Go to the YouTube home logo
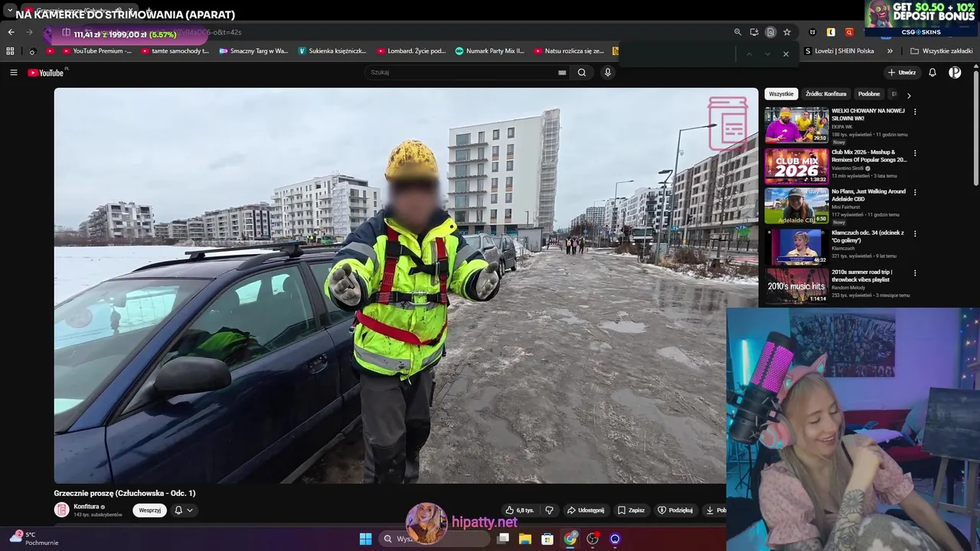The width and height of the screenshot is (980, 551). pyautogui.click(x=47, y=73)
